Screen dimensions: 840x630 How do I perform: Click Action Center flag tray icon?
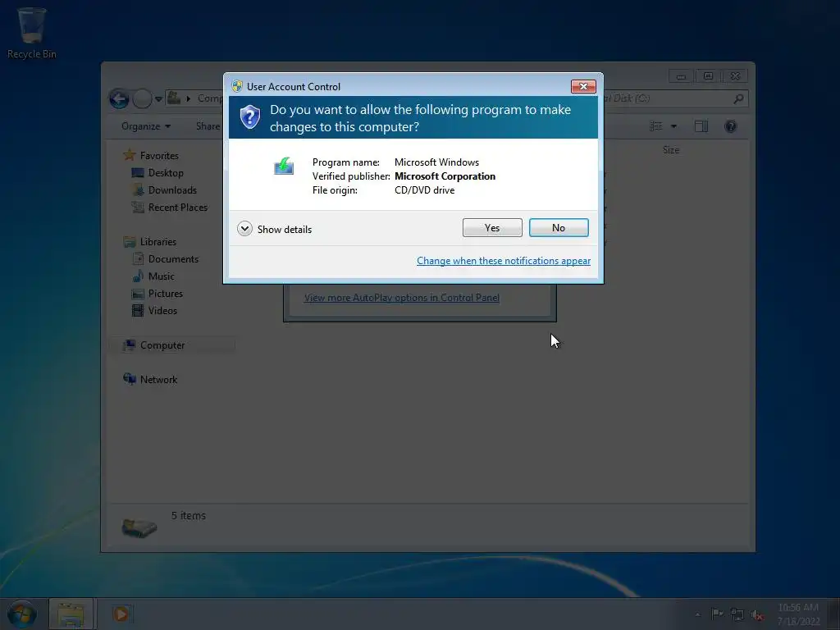pyautogui.click(x=717, y=614)
